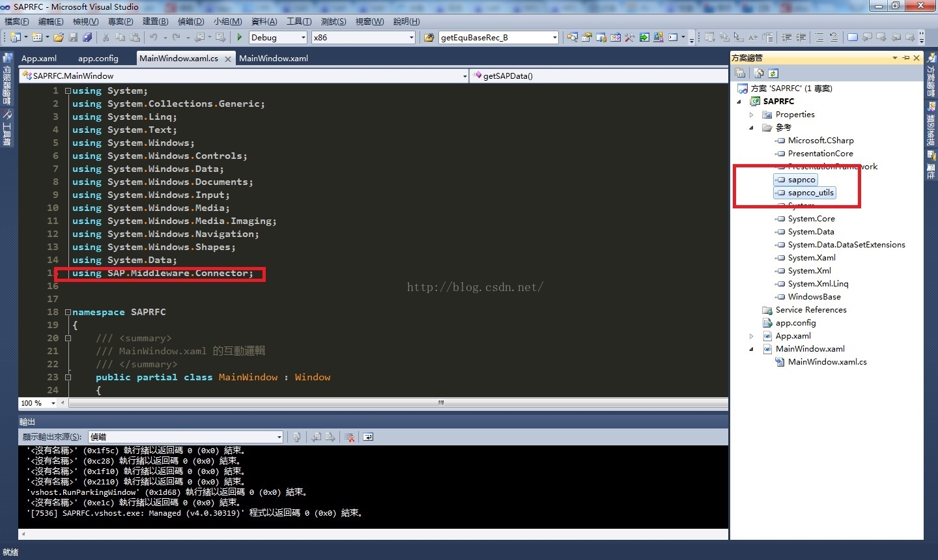This screenshot has height=560, width=938.
Task: Open the 檔案(F) menu
Action: point(17,21)
